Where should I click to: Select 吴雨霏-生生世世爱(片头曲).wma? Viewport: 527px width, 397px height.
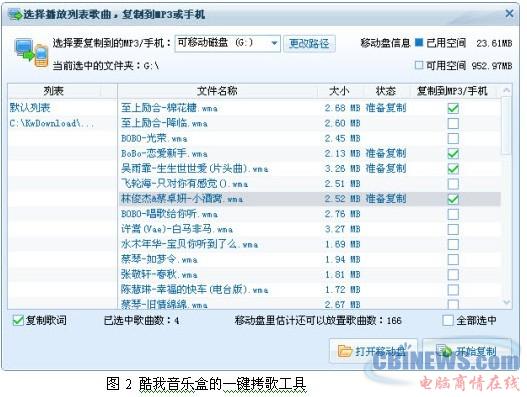click(195, 169)
